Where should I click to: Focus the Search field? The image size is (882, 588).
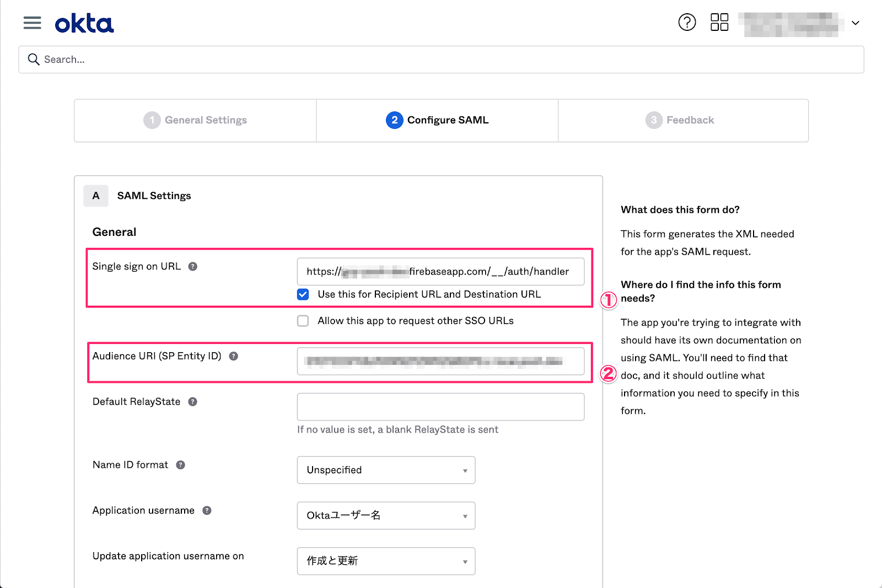[x=441, y=60]
